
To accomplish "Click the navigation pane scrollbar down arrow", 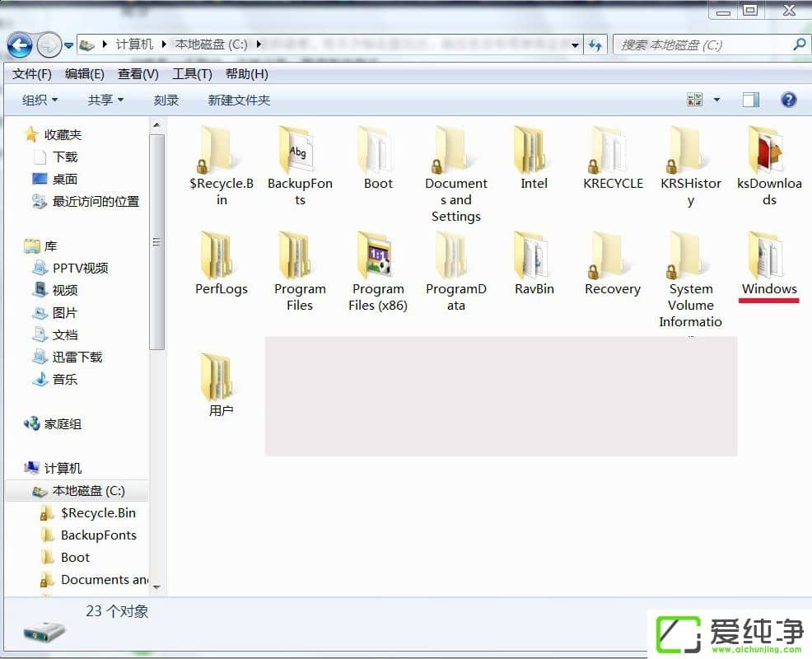I will pos(157,587).
